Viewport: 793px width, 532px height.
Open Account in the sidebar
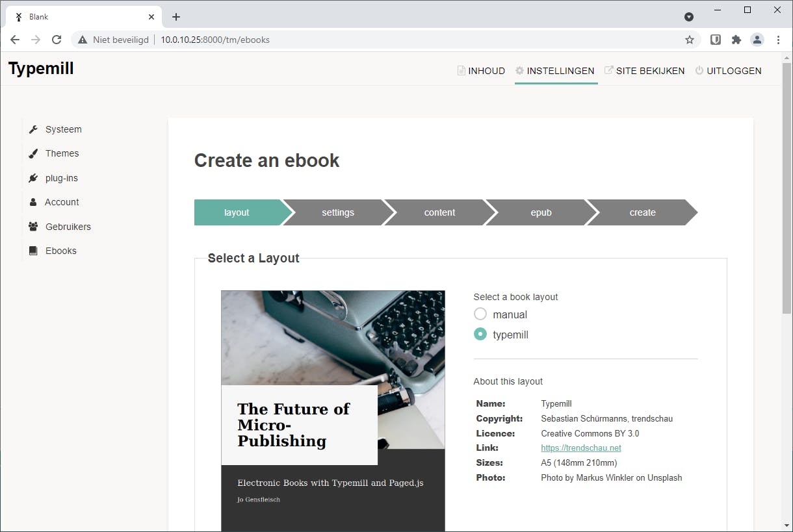click(62, 202)
